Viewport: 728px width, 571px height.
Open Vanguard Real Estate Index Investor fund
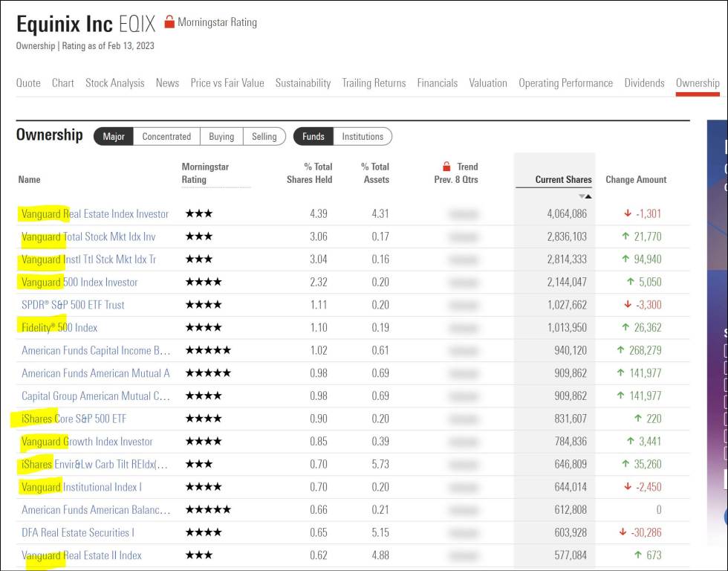(95, 214)
